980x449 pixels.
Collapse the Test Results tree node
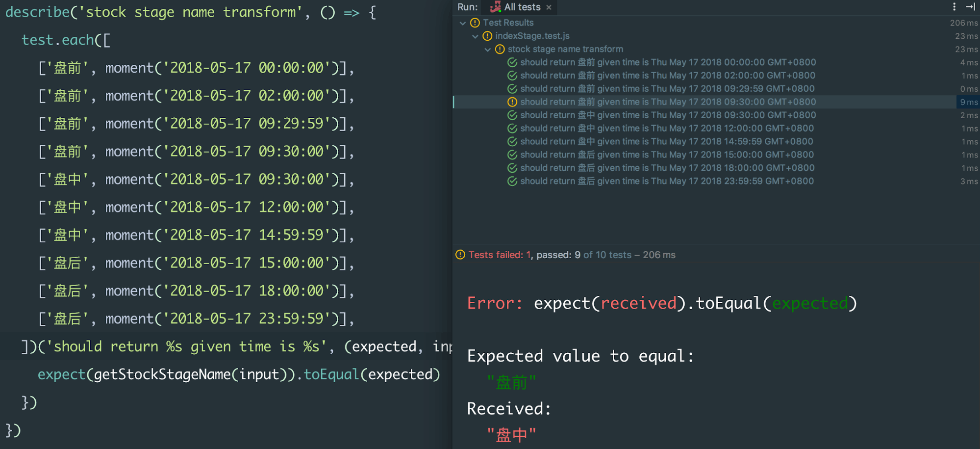pos(462,23)
